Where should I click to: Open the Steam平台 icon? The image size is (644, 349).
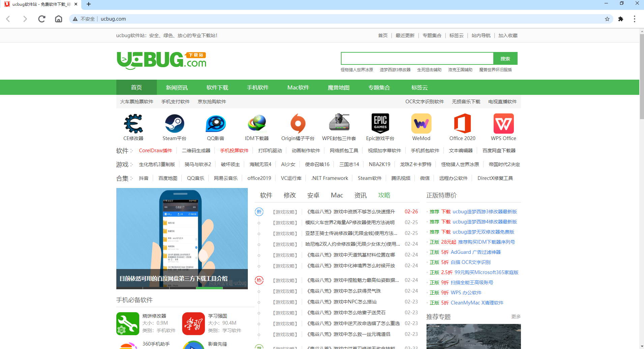click(x=174, y=124)
